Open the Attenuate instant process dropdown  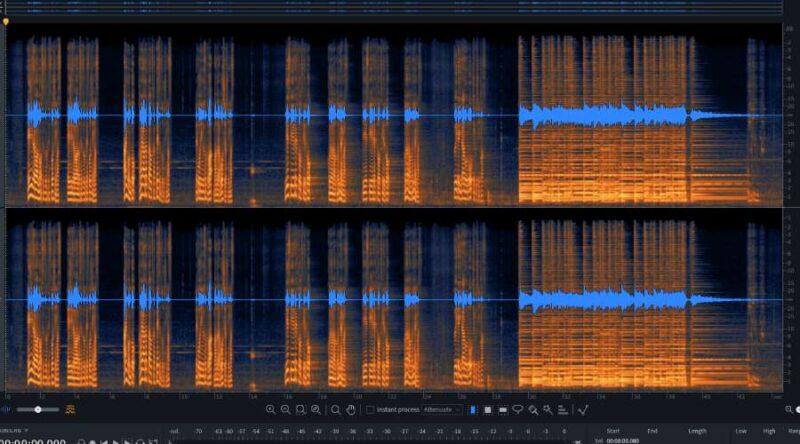pyautogui.click(x=441, y=410)
